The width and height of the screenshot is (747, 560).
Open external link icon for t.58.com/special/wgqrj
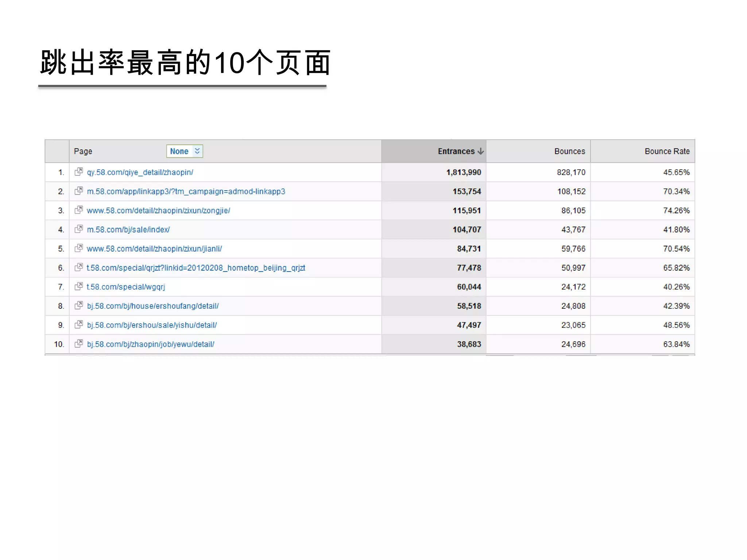[79, 286]
